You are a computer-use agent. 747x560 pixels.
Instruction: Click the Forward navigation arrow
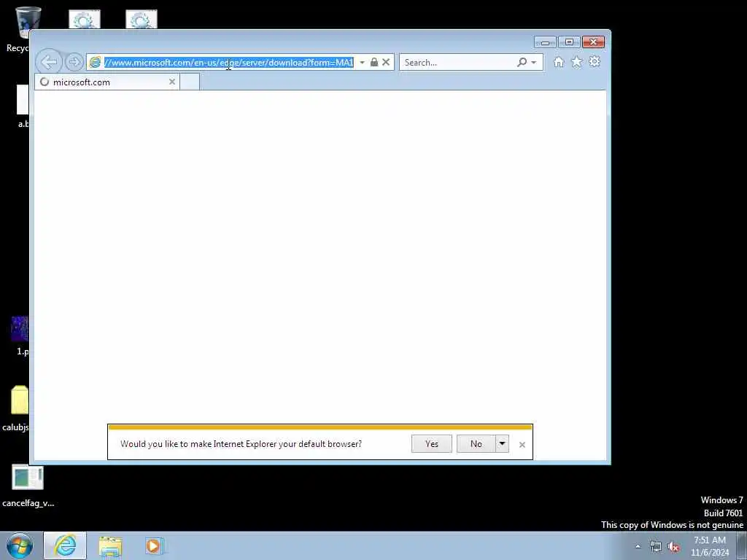74,62
